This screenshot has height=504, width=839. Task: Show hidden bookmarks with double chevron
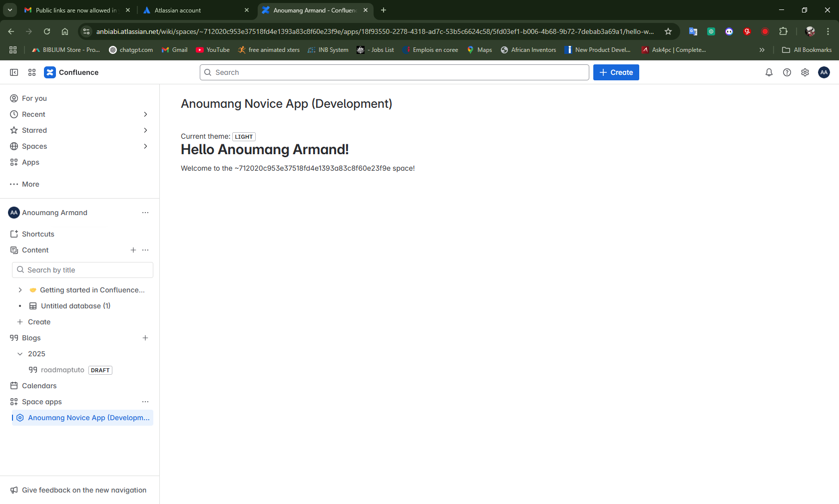pos(762,50)
